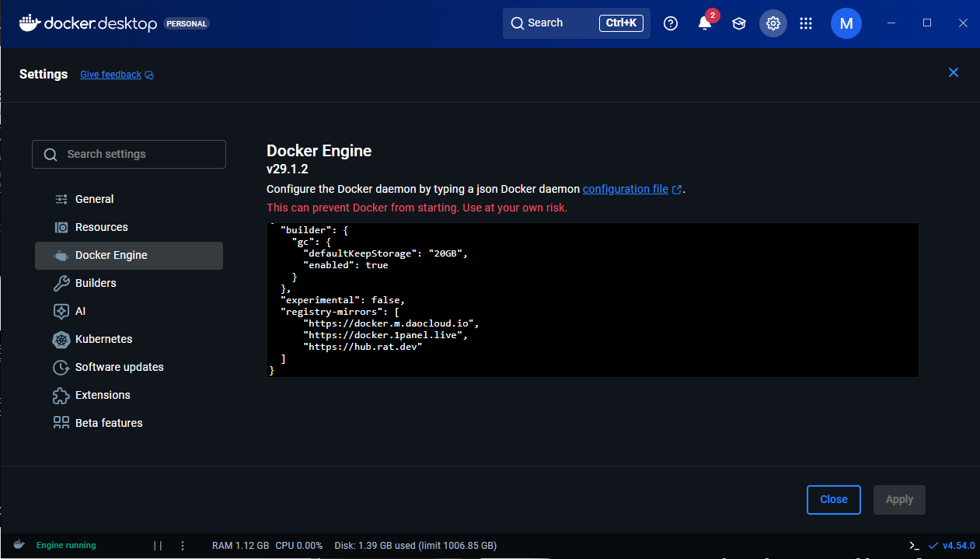Open the General settings section
The image size is (980, 559).
click(129, 199)
